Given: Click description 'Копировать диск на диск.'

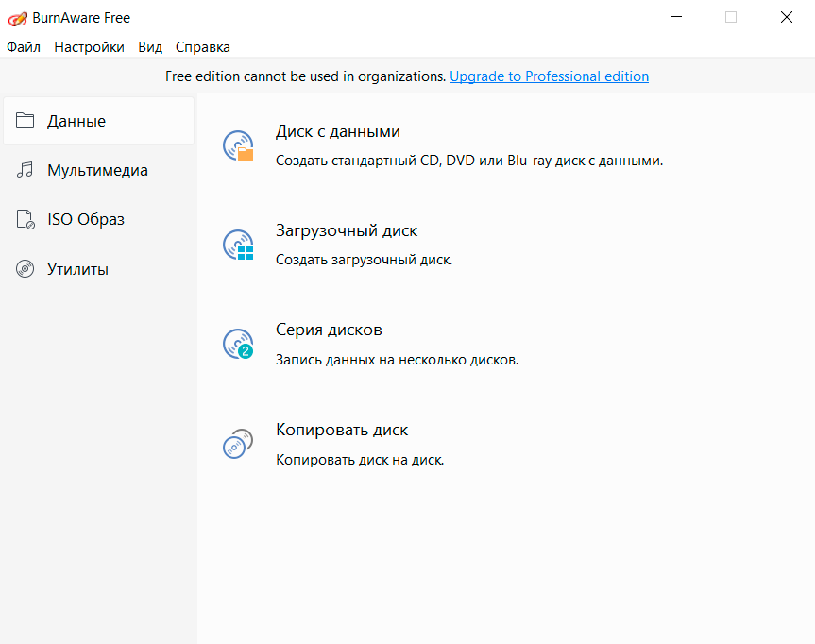Looking at the screenshot, I should 360,460.
